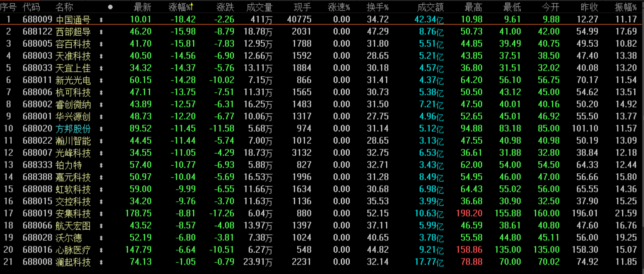Click the marker icon beside 嘉元科技
The height and width of the screenshot is (274, 644).
click(x=101, y=177)
